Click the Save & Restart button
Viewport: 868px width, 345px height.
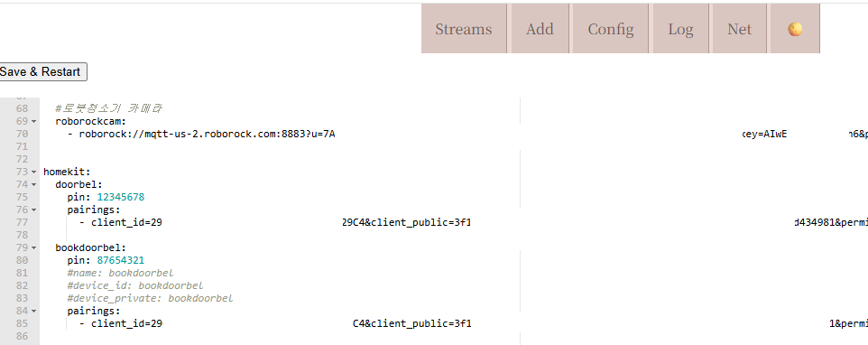click(x=42, y=72)
